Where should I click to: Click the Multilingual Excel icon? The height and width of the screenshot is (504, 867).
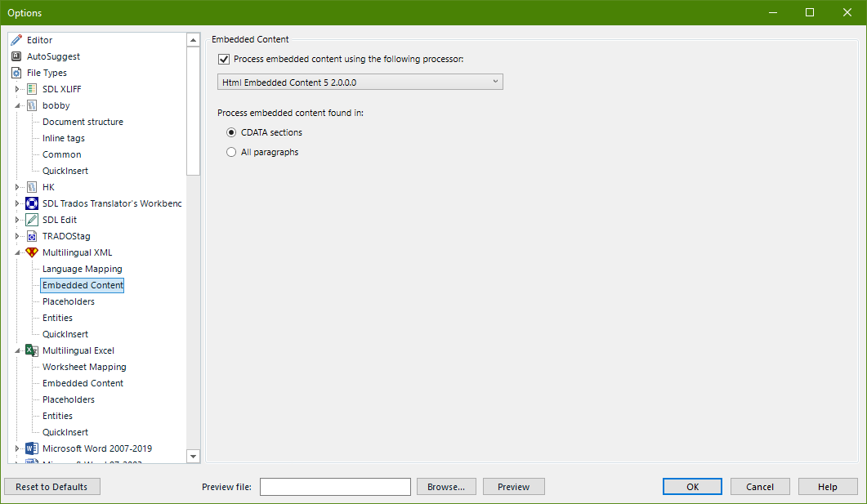pyautogui.click(x=32, y=350)
